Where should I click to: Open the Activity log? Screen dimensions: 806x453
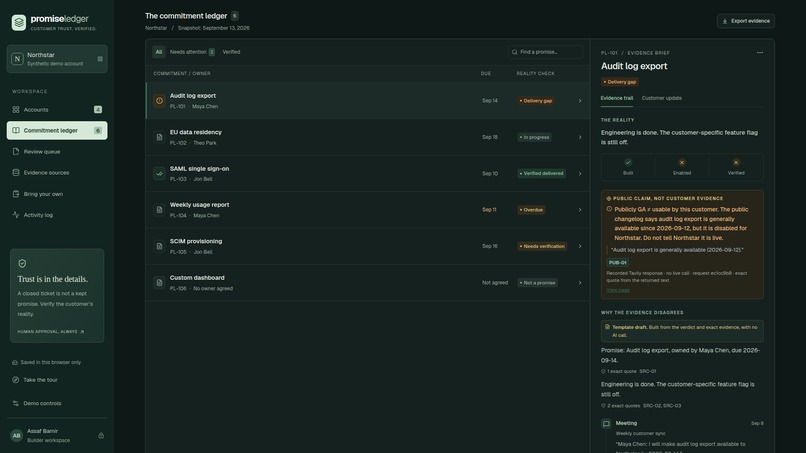pos(57,215)
